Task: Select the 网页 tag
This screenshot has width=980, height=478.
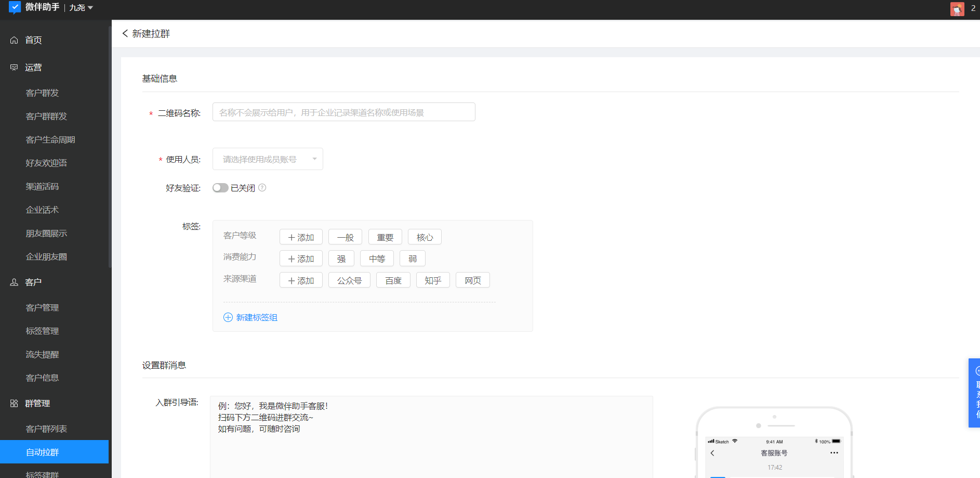Action: pyautogui.click(x=473, y=280)
